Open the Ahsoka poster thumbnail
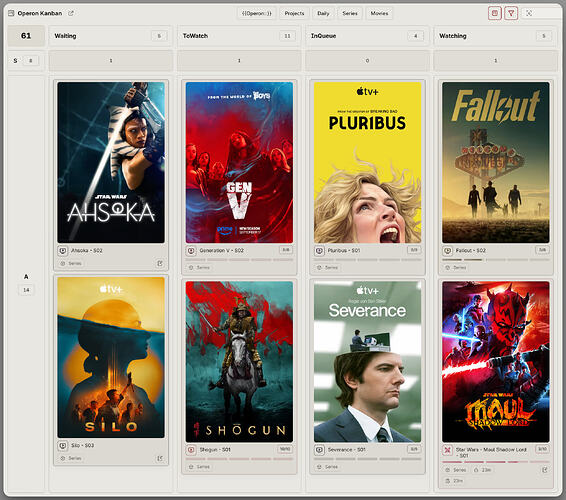Image resolution: width=566 pixels, height=500 pixels. coord(111,162)
